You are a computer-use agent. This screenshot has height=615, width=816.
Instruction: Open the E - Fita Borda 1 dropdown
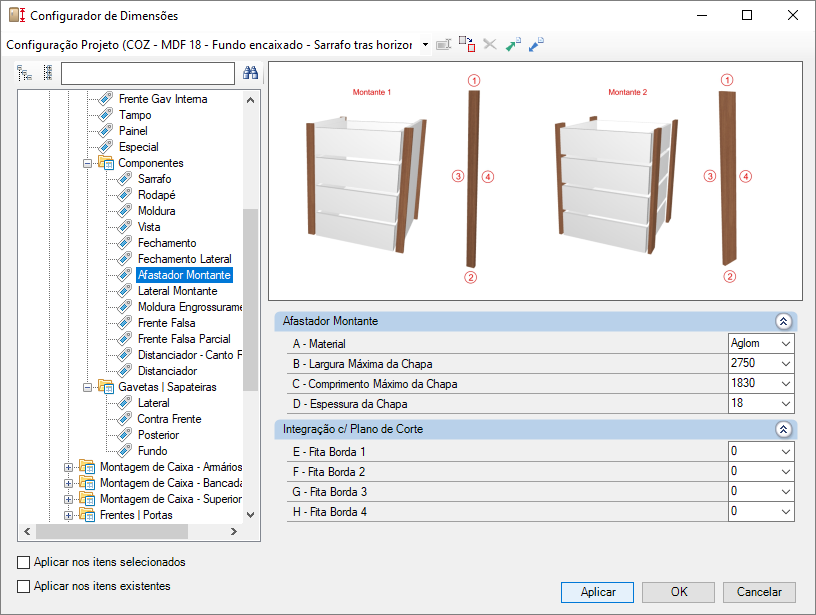tap(786, 452)
